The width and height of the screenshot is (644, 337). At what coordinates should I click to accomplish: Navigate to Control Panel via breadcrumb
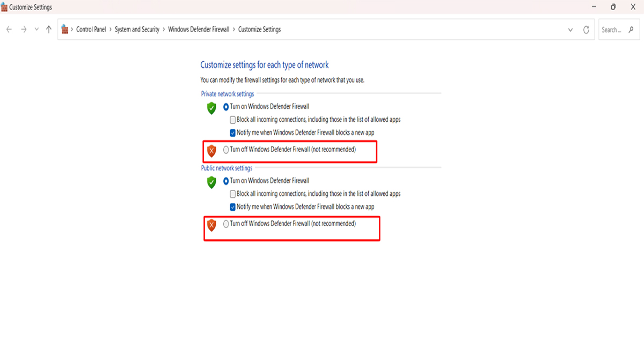pos(93,30)
